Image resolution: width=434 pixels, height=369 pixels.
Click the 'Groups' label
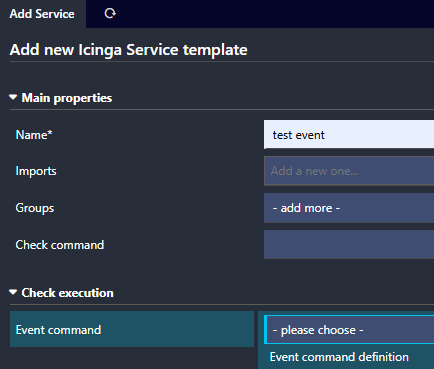click(35, 208)
